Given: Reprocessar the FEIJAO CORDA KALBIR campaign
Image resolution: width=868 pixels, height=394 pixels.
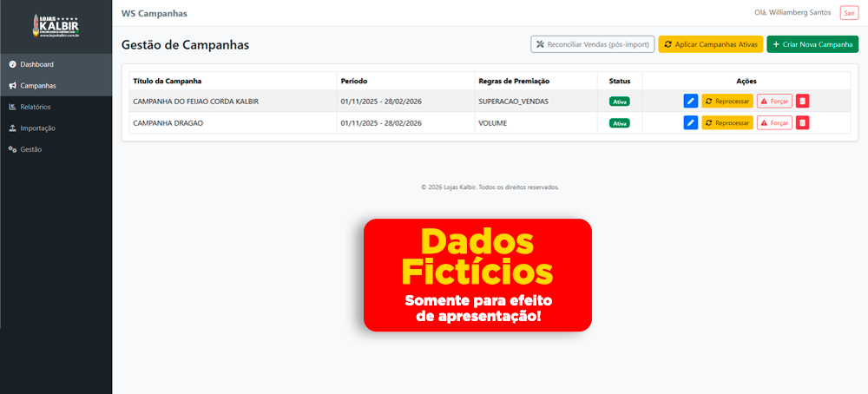Looking at the screenshot, I should [727, 102].
